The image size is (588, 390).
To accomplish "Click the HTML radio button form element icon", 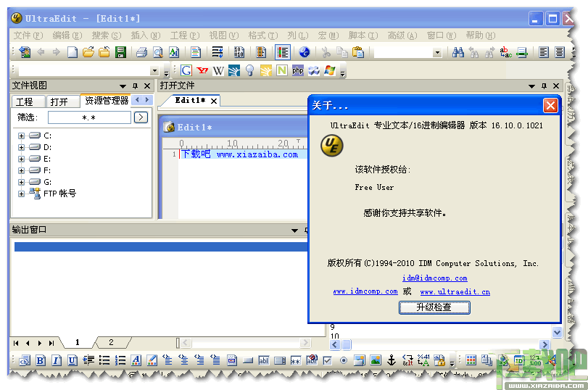I will point(343,360).
